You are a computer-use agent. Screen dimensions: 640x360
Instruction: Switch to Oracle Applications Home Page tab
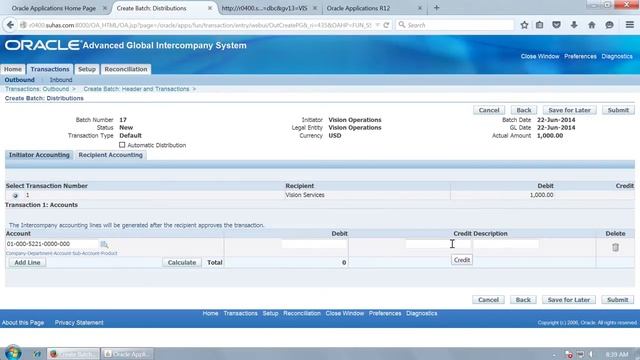click(x=54, y=8)
